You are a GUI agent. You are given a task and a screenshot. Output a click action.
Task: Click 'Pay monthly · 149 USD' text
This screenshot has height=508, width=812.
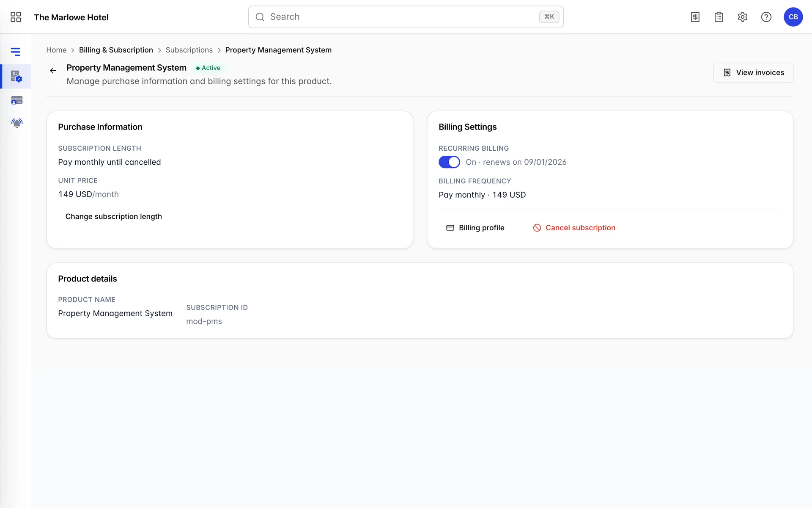[x=482, y=195]
